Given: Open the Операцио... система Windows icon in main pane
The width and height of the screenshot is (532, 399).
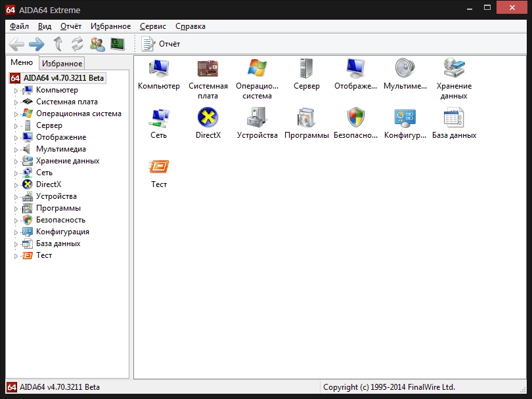Looking at the screenshot, I should (257, 79).
